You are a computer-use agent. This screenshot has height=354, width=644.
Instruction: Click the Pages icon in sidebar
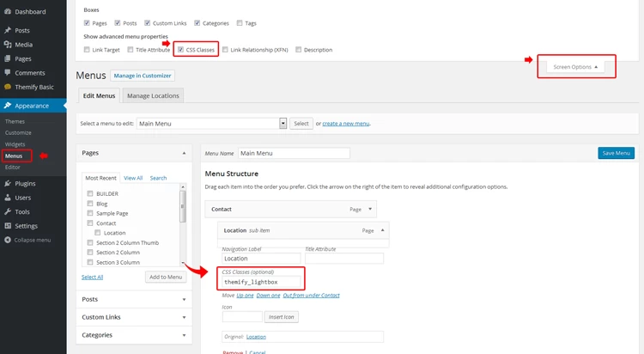click(x=8, y=58)
